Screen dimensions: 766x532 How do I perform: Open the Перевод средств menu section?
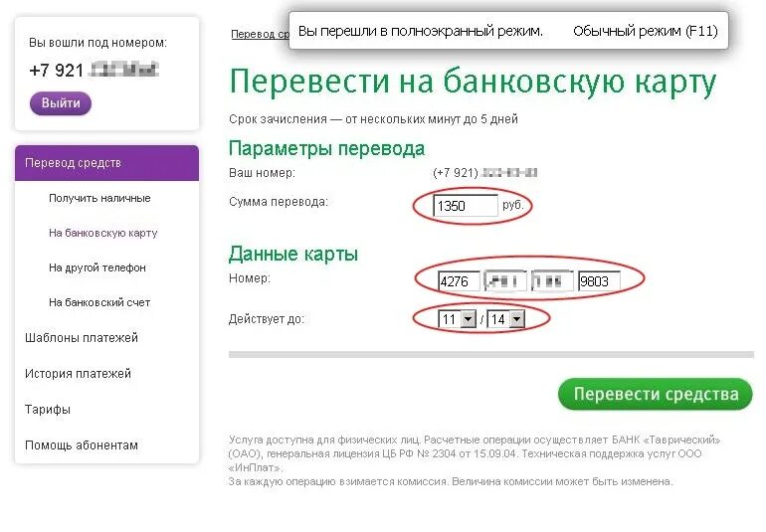tap(107, 163)
